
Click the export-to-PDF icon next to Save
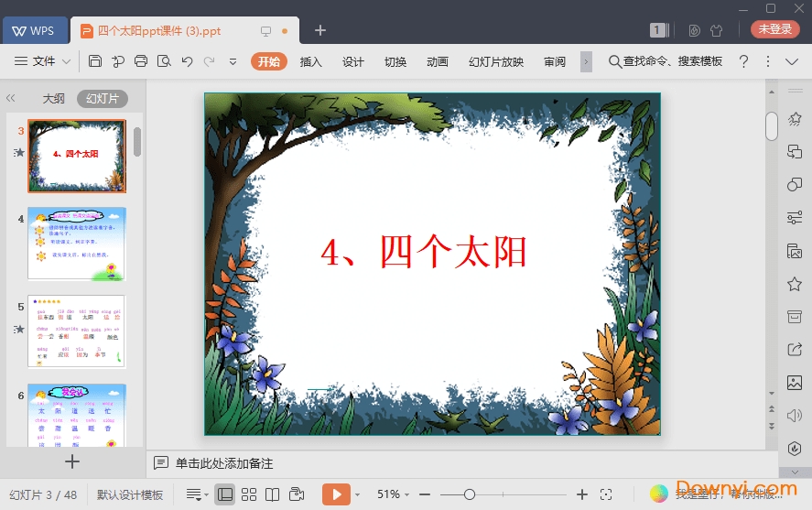118,61
